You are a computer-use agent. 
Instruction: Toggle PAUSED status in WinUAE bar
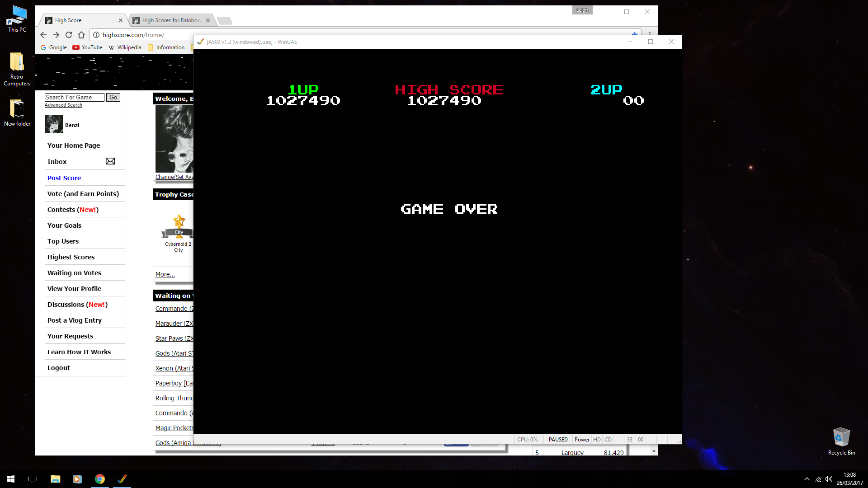tap(558, 439)
